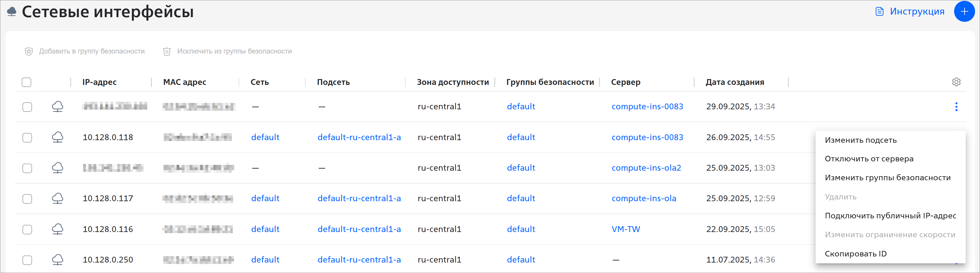
Task: Click the blue plus button to create interface
Action: click(964, 11)
